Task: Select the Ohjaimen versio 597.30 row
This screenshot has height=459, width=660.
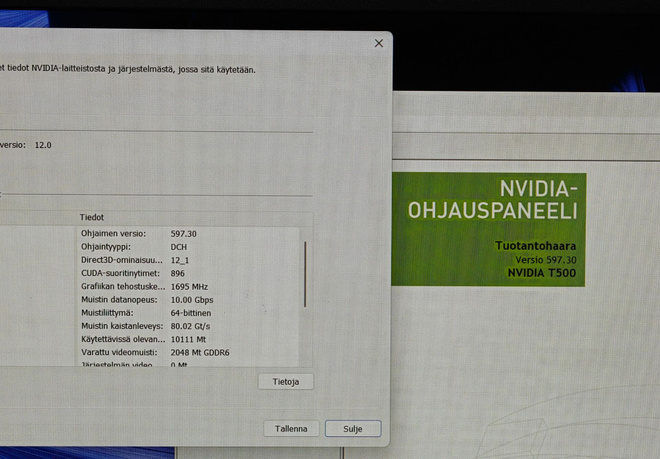Action: (188, 234)
